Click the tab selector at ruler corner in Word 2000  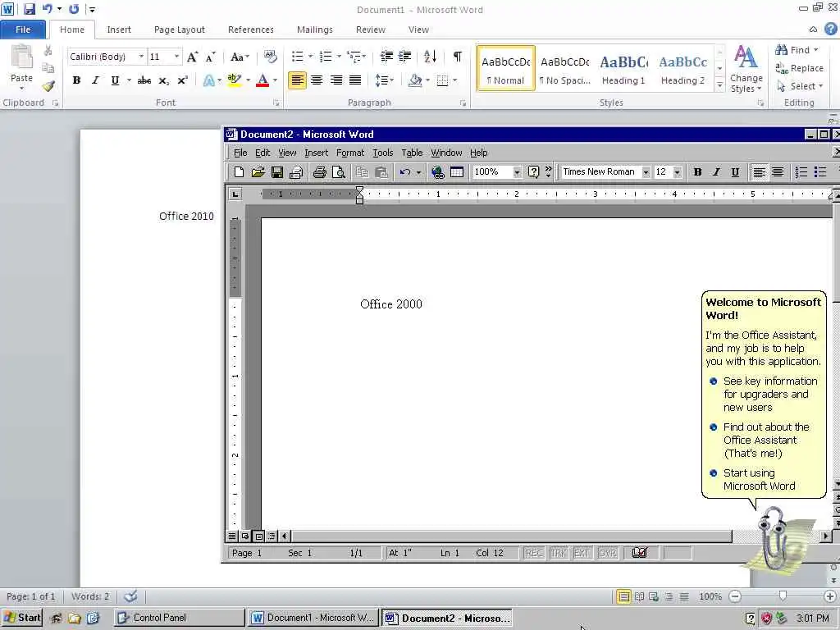click(x=235, y=194)
